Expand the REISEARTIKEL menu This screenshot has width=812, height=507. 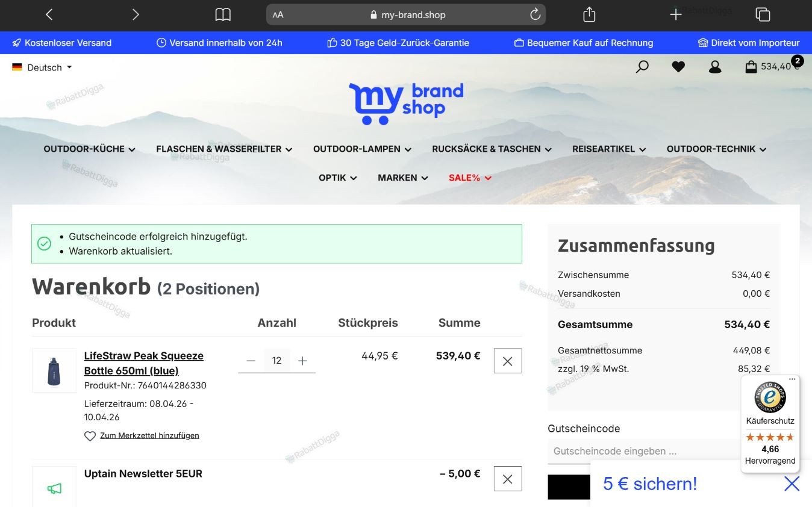click(x=609, y=149)
